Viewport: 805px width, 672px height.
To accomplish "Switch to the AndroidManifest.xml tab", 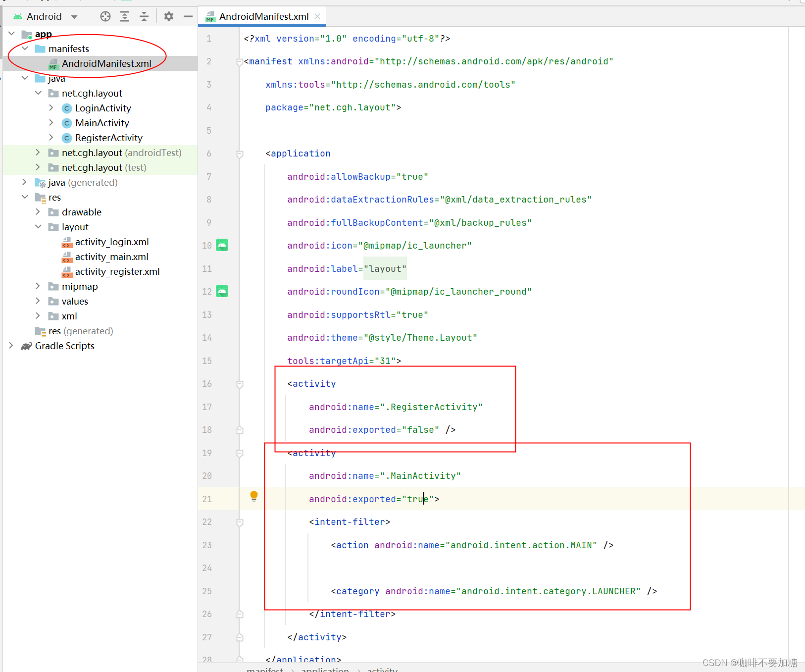I will [x=262, y=16].
